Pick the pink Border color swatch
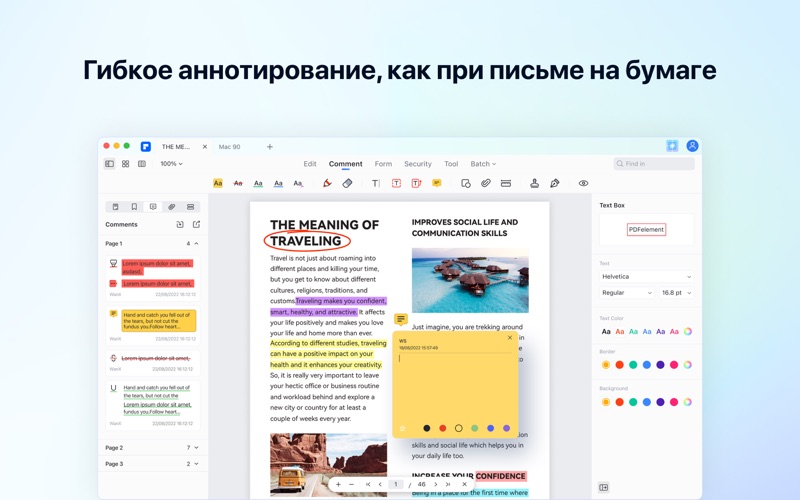This screenshot has width=800, height=500. click(674, 365)
